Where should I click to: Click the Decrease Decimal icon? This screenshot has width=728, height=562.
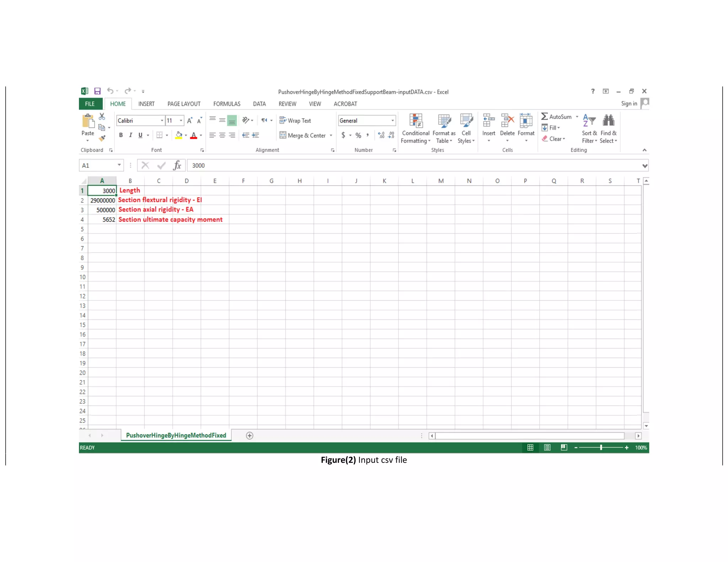pyautogui.click(x=391, y=135)
